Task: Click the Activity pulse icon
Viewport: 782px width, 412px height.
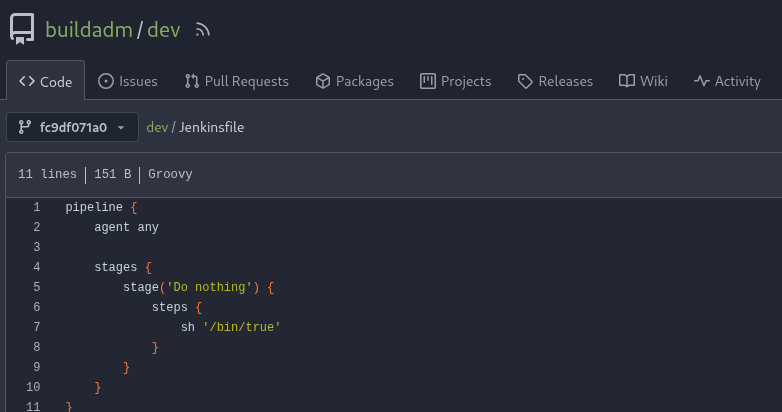Action: click(x=702, y=81)
